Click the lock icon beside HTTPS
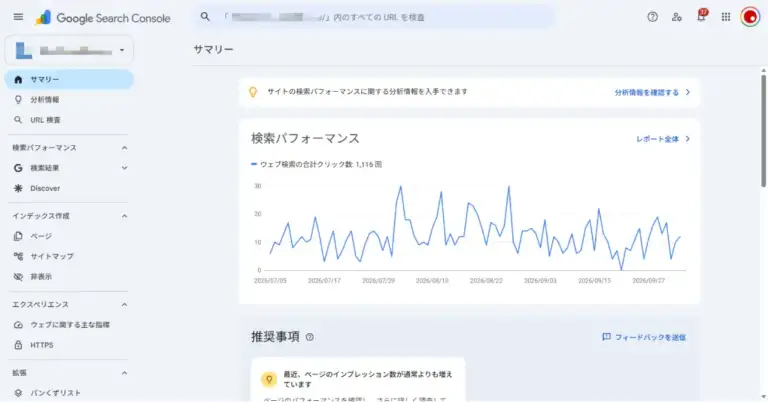This screenshot has height=402, width=768. point(18,345)
